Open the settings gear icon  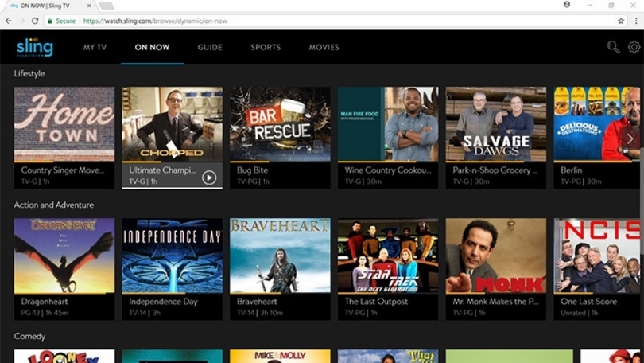point(634,47)
